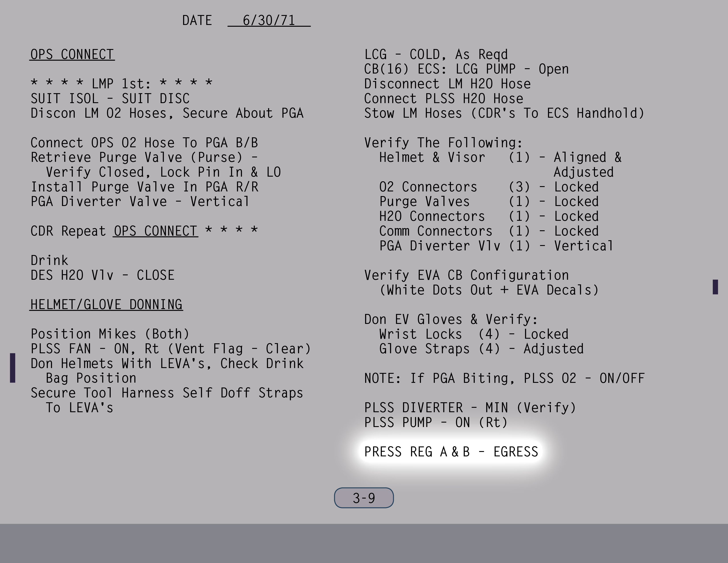Click the right margin change bar marker
Viewport: 728px width, 563px height.
pos(715,287)
